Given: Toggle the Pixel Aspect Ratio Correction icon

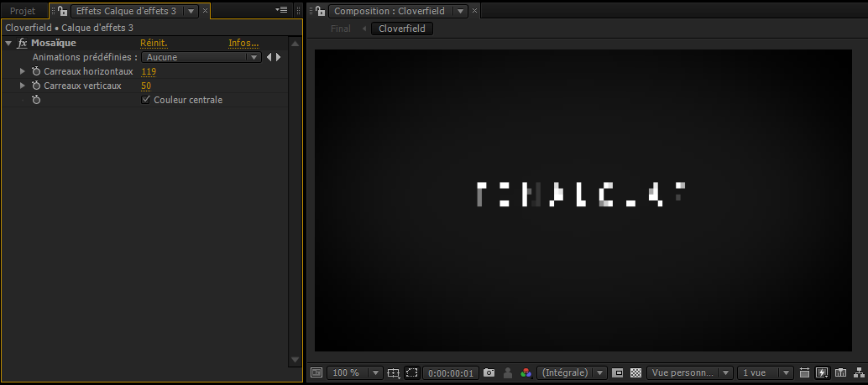Looking at the screenshot, I should tap(804, 372).
